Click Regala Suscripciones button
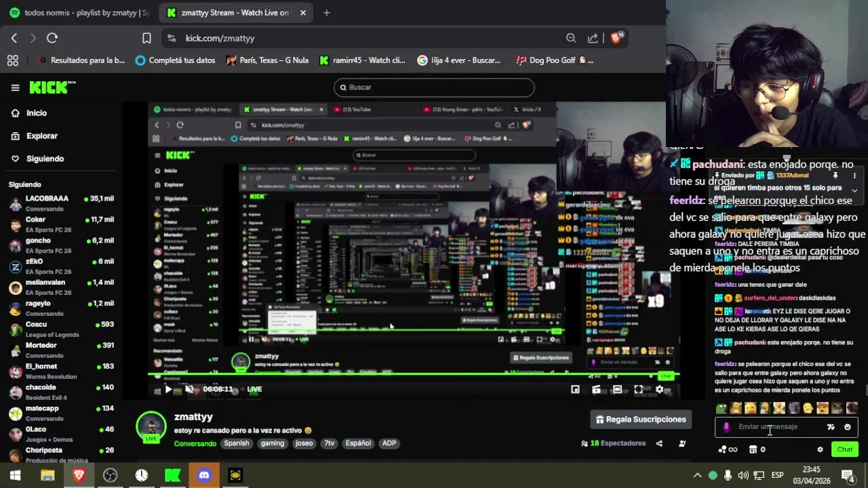The width and height of the screenshot is (868, 488). [x=641, y=420]
